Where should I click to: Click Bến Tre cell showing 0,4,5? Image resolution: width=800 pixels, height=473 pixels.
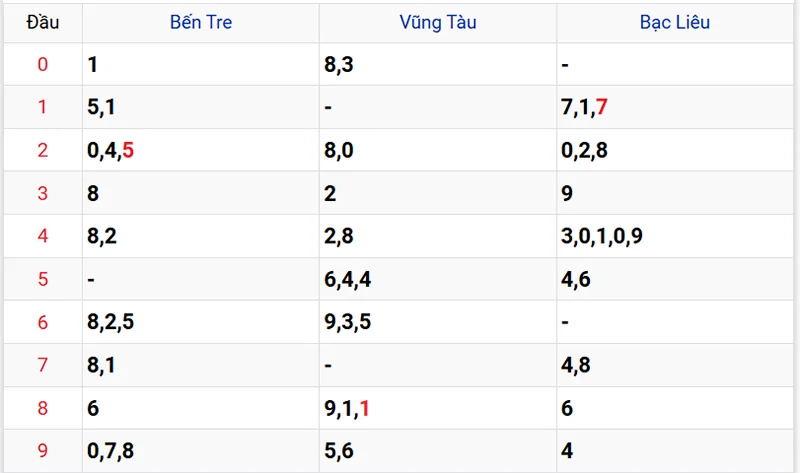point(111,151)
